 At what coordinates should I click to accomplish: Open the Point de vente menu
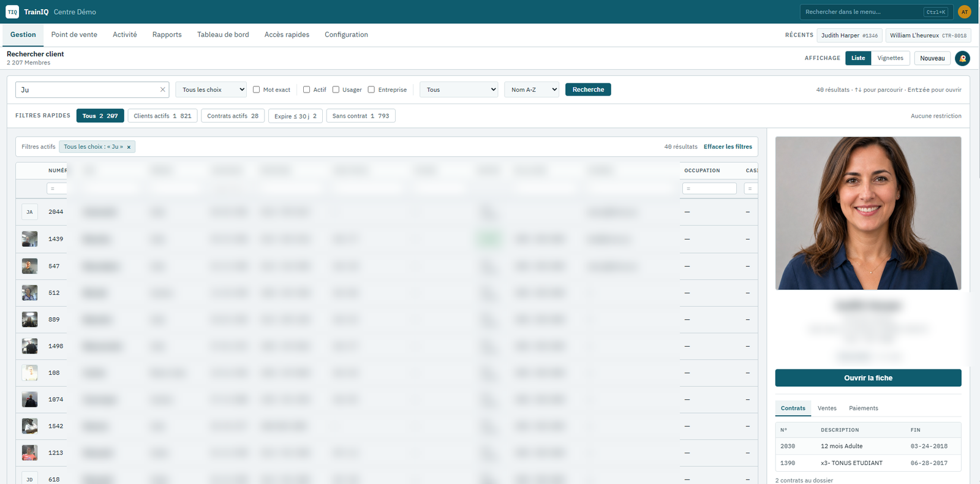74,35
